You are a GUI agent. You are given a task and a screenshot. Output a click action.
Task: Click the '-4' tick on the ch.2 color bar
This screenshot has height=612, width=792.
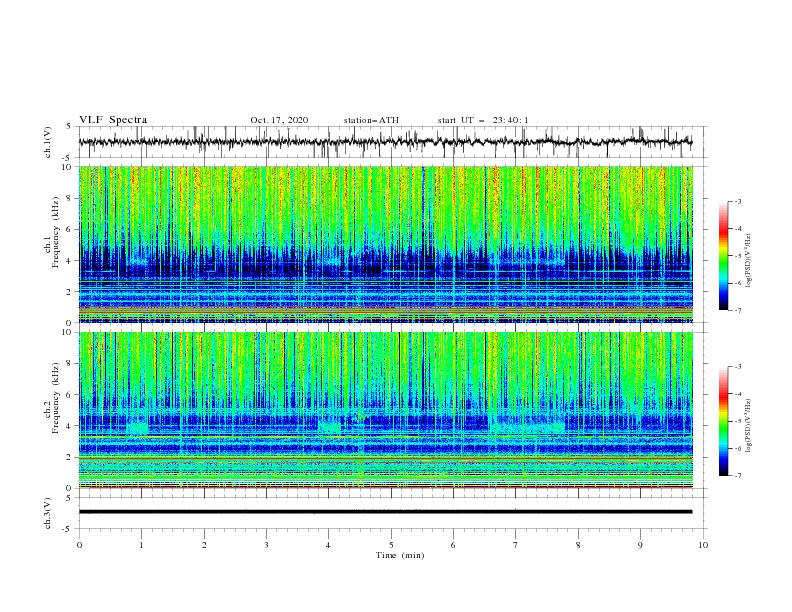pyautogui.click(x=737, y=394)
